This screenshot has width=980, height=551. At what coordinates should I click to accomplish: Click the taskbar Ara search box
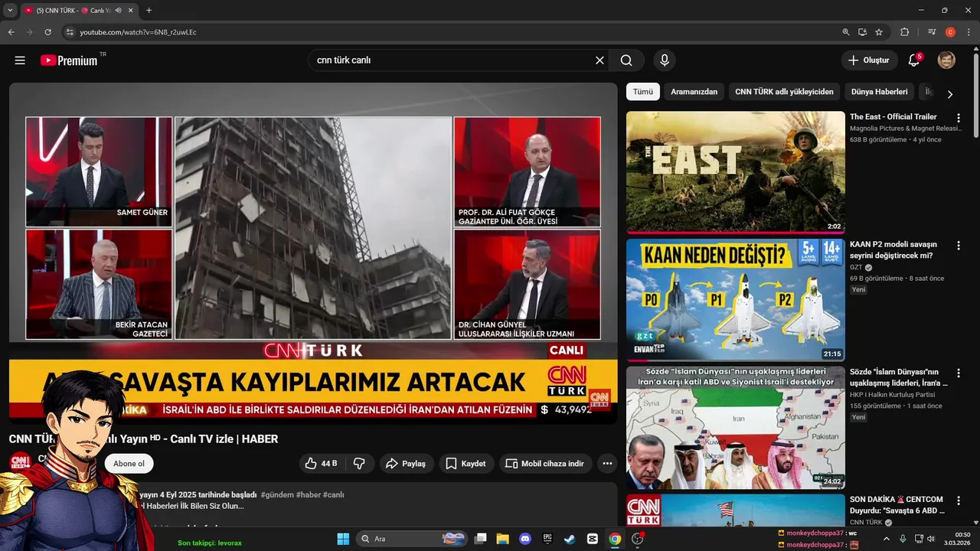coord(412,539)
